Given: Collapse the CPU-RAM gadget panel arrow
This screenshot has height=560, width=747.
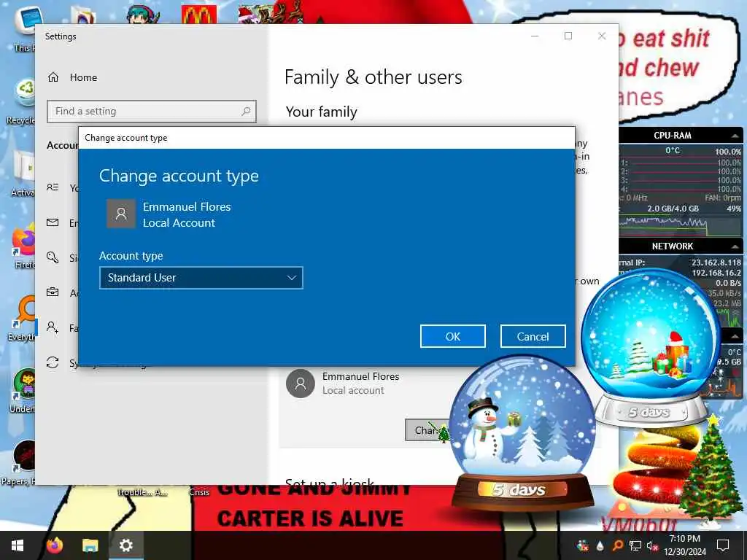Looking at the screenshot, I should point(735,136).
